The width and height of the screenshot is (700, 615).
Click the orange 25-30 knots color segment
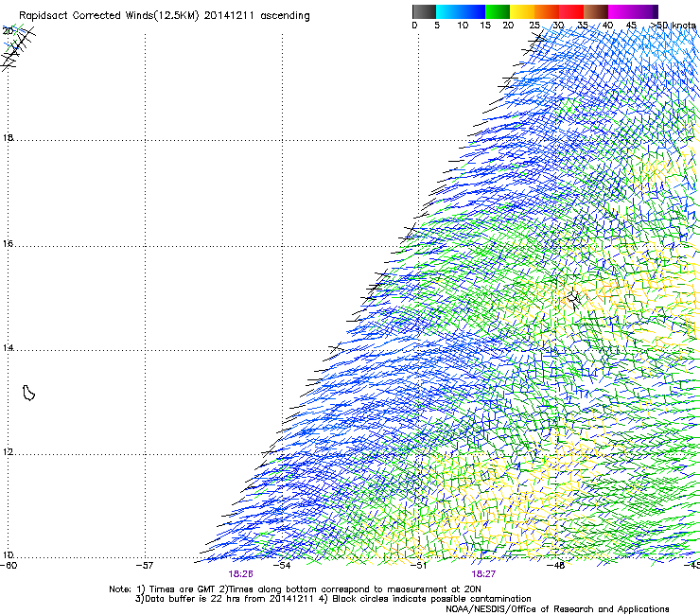[x=547, y=11]
